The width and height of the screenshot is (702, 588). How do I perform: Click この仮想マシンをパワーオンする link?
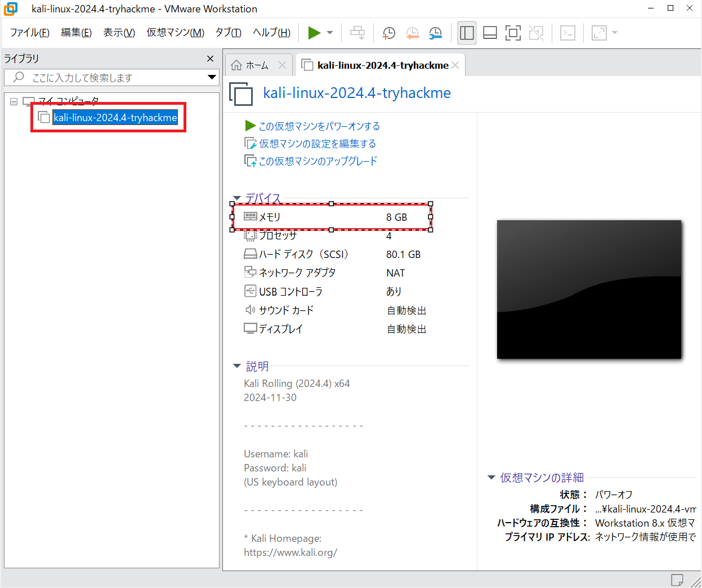319,126
